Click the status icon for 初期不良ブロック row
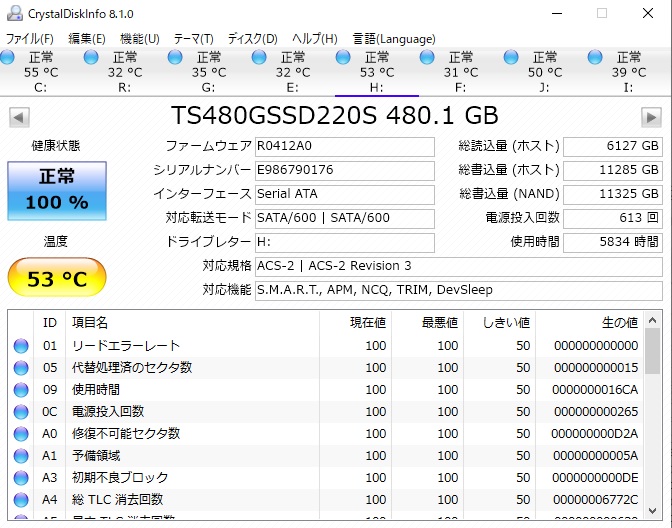 click(x=21, y=478)
